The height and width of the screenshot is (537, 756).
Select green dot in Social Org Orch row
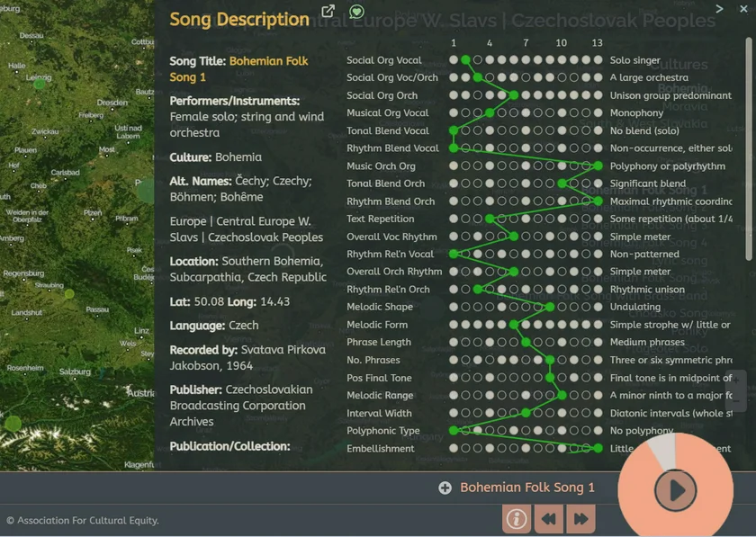click(514, 95)
